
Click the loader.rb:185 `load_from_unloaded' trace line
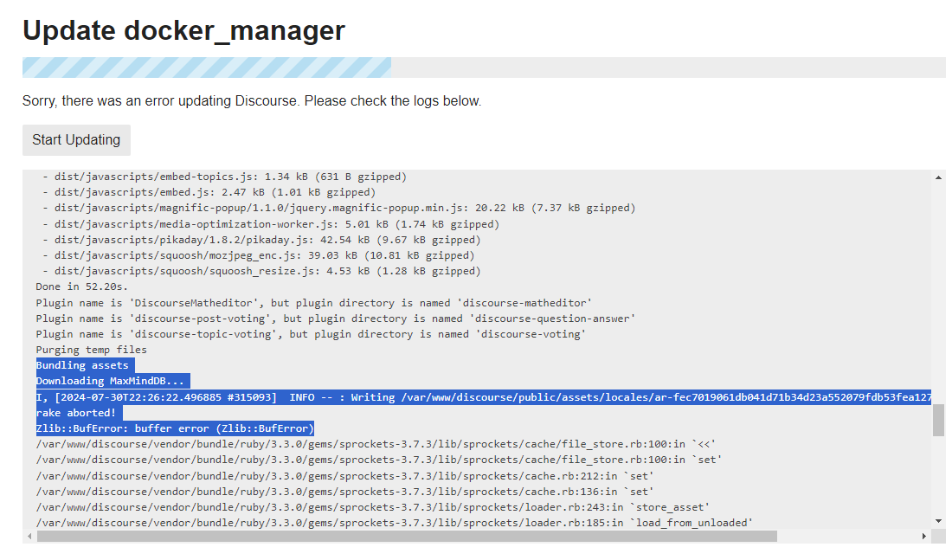pos(395,523)
